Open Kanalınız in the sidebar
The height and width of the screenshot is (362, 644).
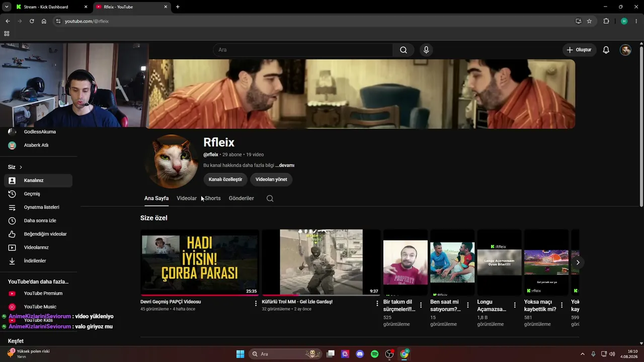click(x=38, y=180)
